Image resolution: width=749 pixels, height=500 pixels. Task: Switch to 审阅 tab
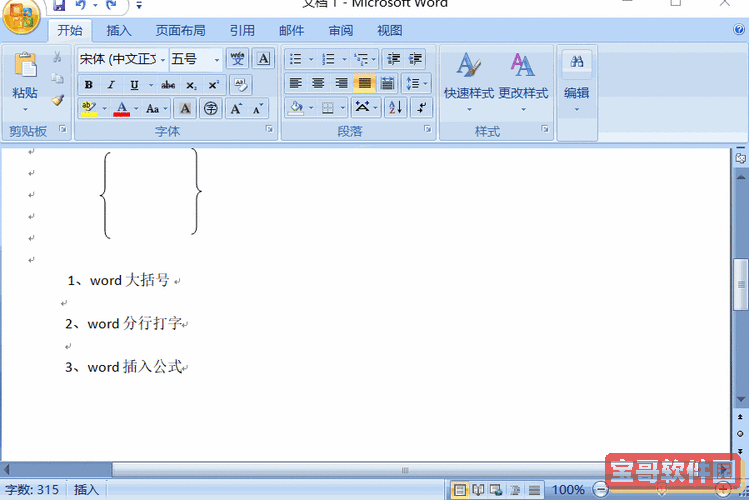tap(341, 31)
